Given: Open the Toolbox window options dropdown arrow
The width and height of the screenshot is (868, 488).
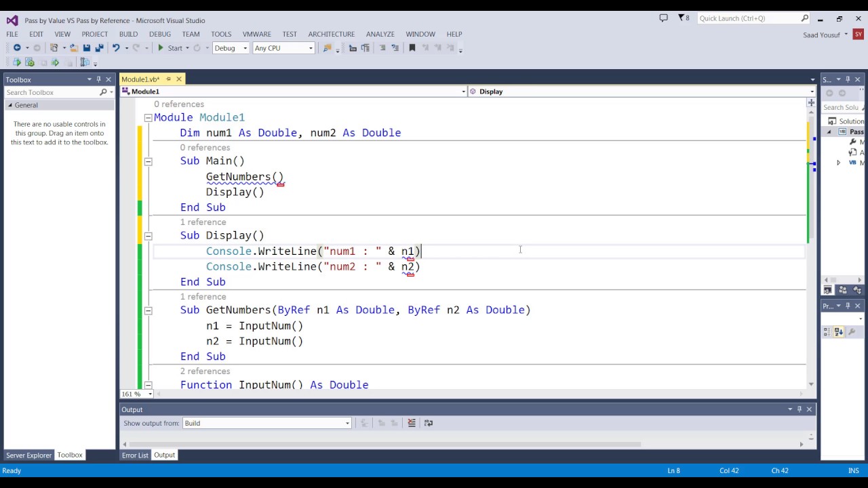Looking at the screenshot, I should point(89,79).
